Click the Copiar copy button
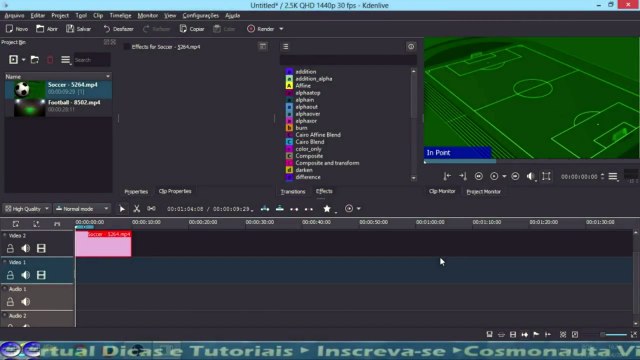This screenshot has width=640, height=360. [192, 29]
